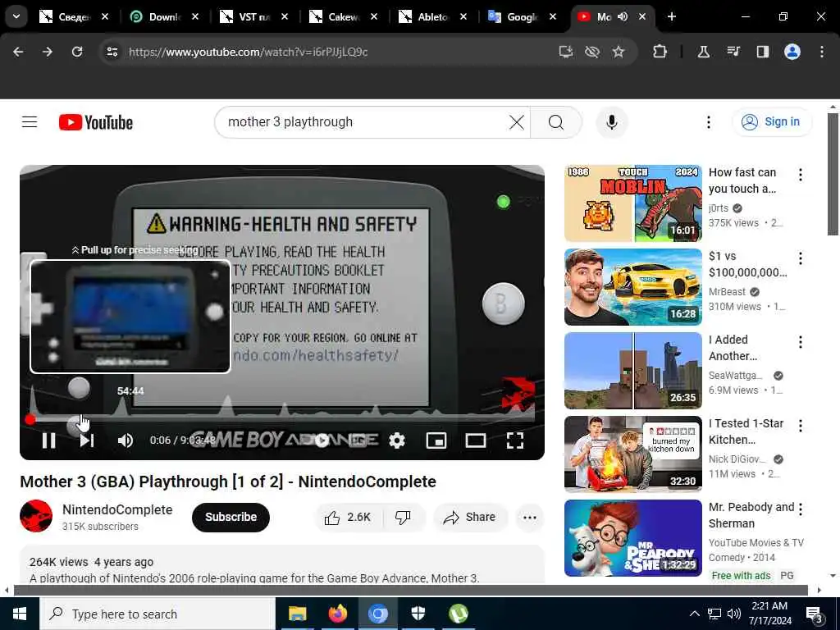The image size is (840, 630).
Task: Open Chrome three-dot main menu
Action: point(822,52)
